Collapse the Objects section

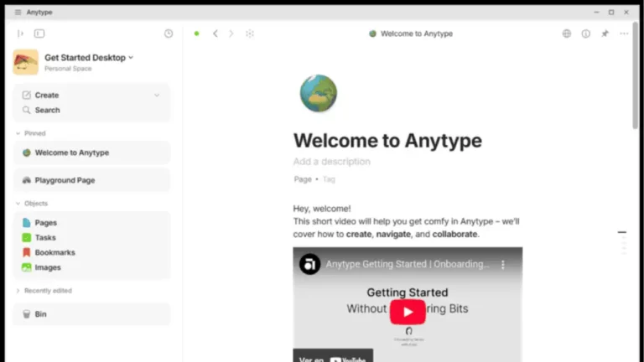pos(18,204)
